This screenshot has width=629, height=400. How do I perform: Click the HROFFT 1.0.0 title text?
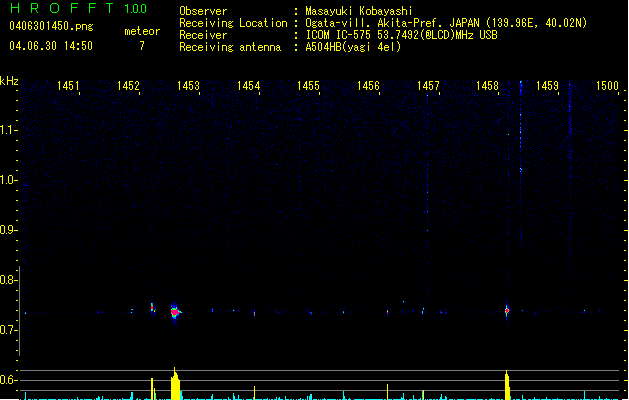coord(78,8)
